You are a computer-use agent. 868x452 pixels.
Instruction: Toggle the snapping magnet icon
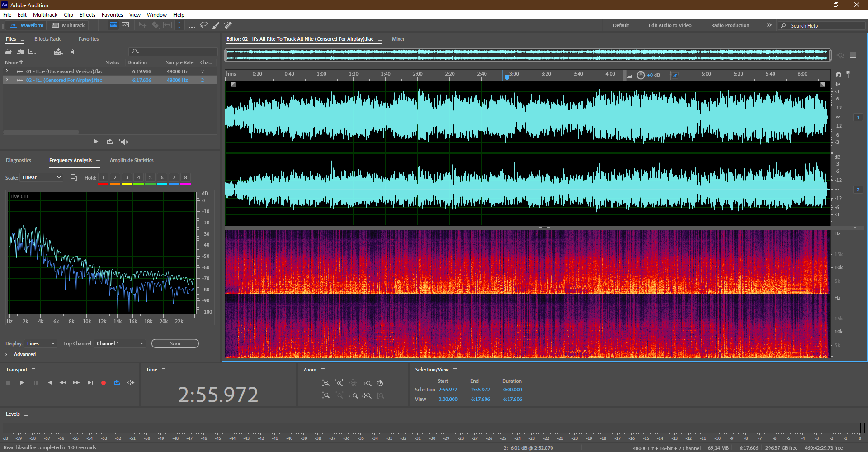pyautogui.click(x=839, y=75)
